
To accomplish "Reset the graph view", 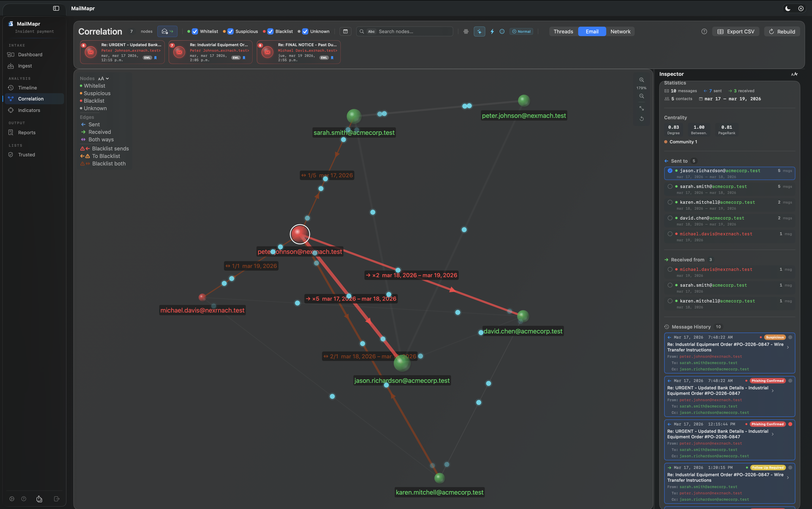I will point(641,118).
